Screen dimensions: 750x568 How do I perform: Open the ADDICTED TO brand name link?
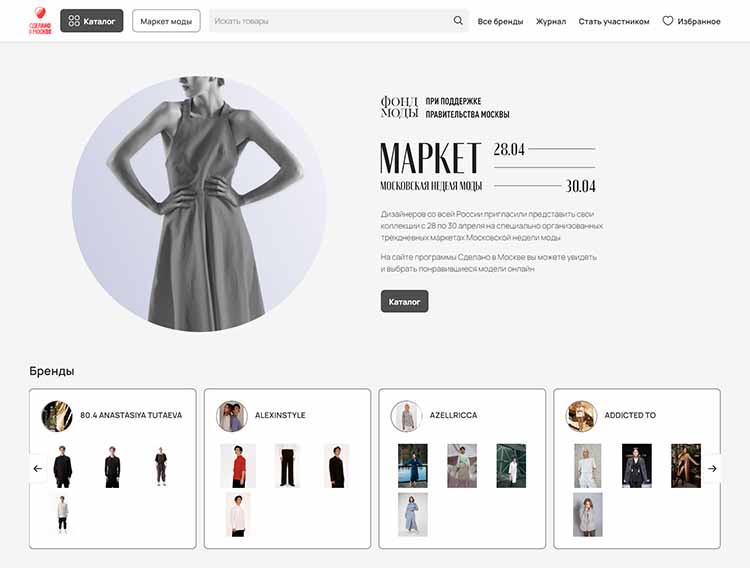630,415
